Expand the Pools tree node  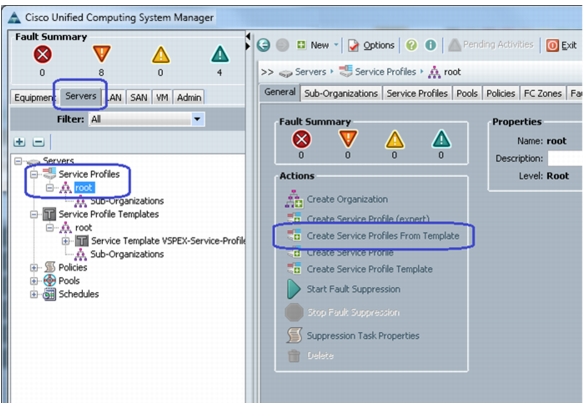click(x=34, y=281)
